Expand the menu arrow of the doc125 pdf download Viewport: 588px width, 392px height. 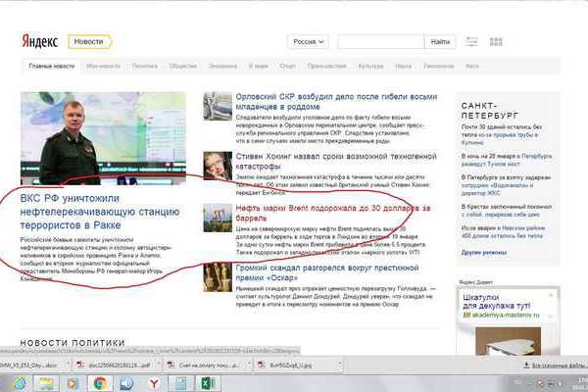click(x=158, y=365)
